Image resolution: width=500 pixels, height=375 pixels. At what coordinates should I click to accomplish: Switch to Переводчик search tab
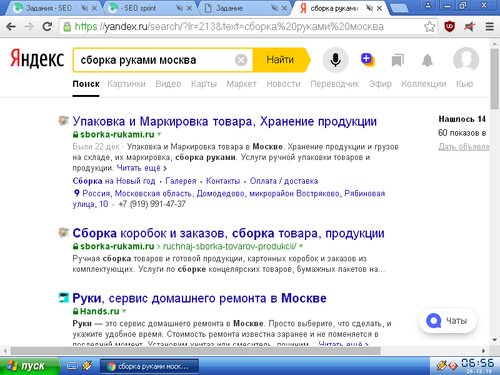pos(335,84)
